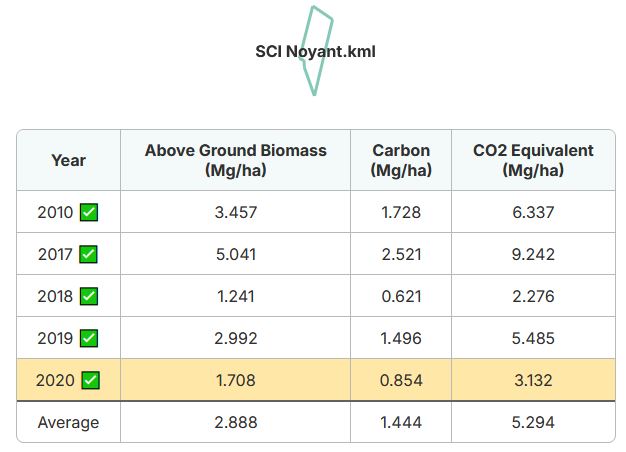This screenshot has width=626, height=452.
Task: Select carbon value 0.621 for 2018
Action: click(401, 296)
